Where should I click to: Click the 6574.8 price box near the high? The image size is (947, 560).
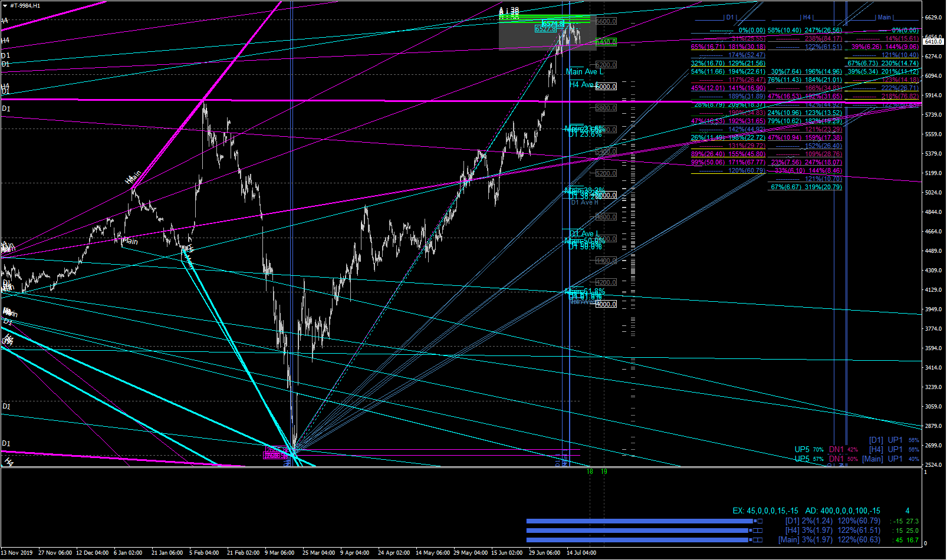(553, 23)
